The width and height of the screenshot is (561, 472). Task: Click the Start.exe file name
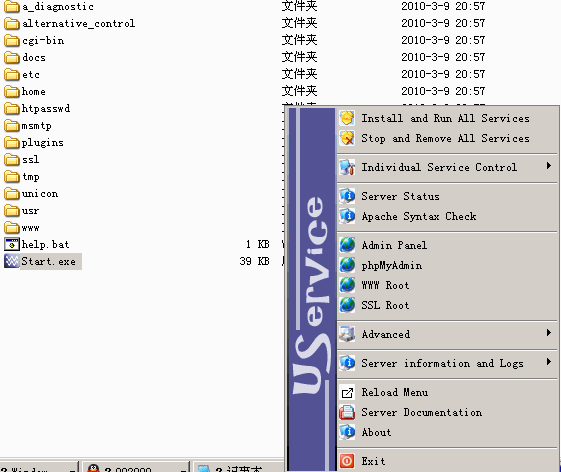48,261
